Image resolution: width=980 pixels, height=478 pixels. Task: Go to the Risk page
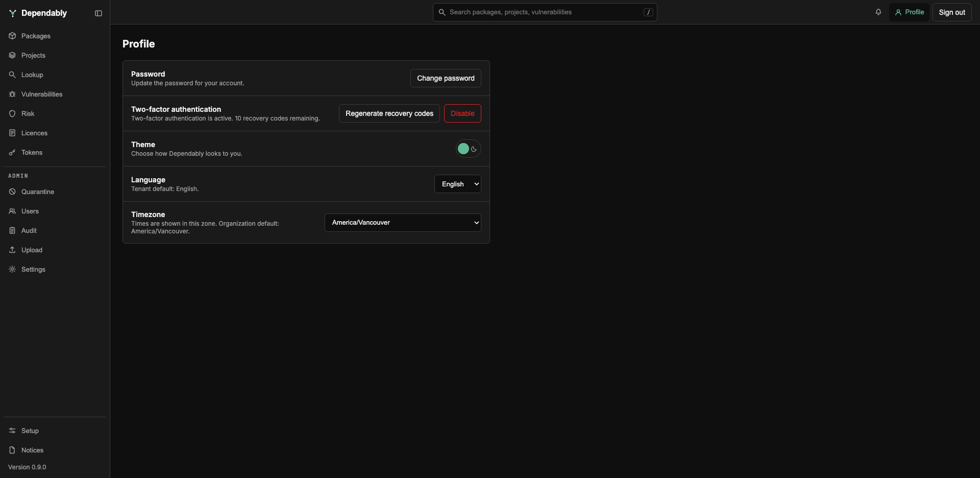pos(55,113)
